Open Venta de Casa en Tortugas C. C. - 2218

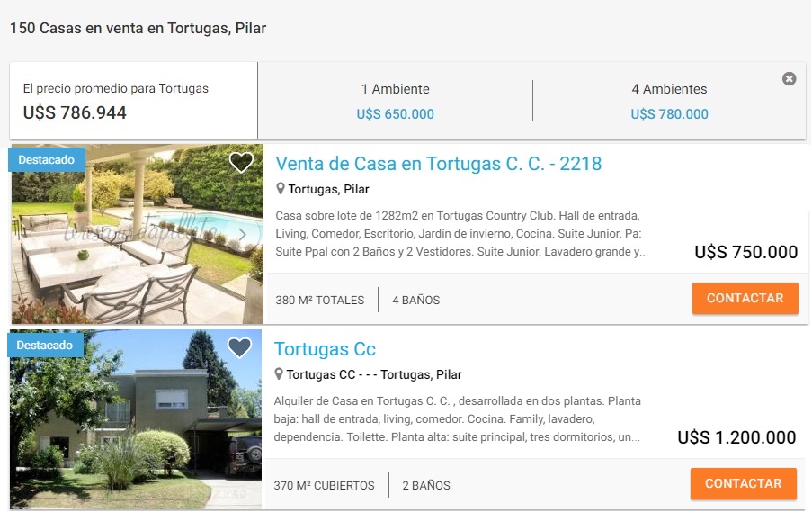click(438, 164)
